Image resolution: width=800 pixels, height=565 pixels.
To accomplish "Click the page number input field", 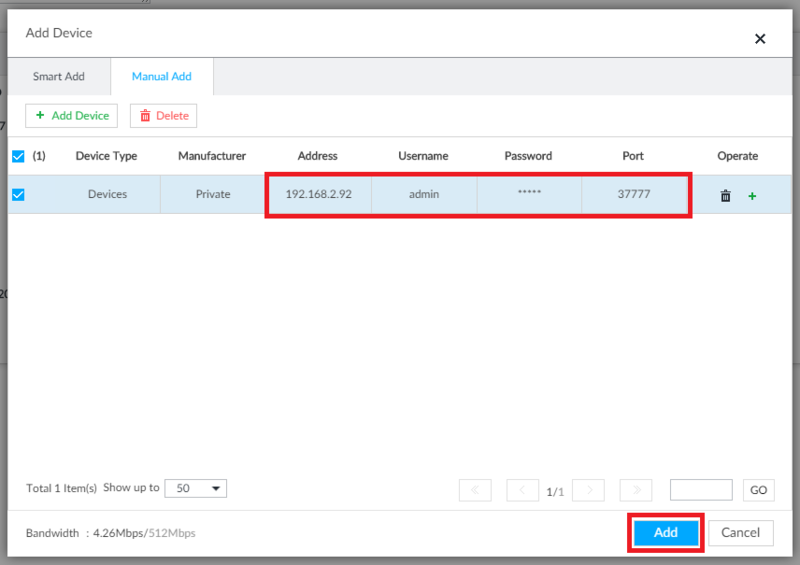I will pyautogui.click(x=701, y=490).
